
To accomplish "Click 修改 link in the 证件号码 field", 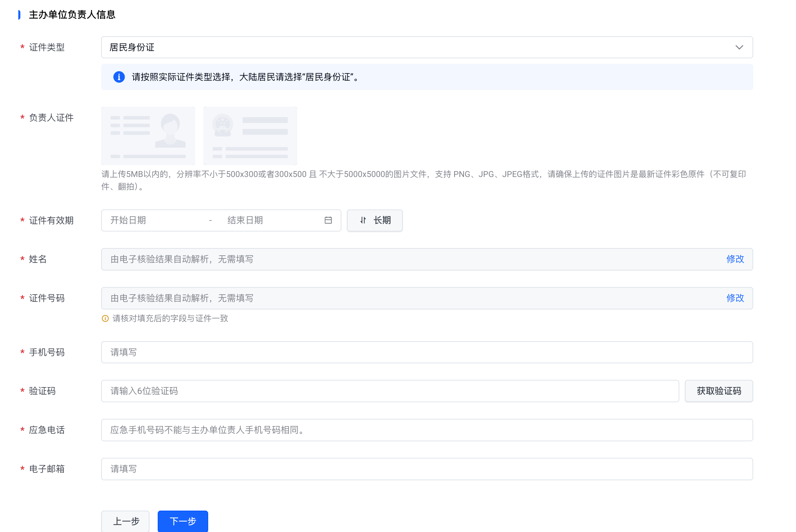I will (x=735, y=298).
